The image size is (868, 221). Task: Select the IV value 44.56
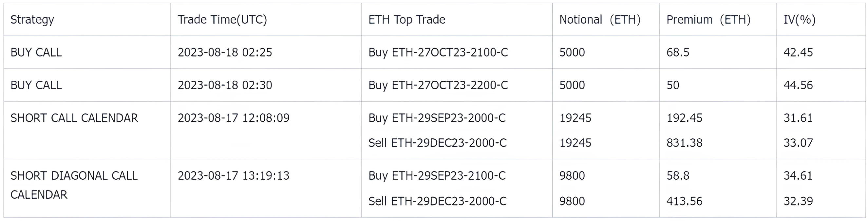click(798, 85)
